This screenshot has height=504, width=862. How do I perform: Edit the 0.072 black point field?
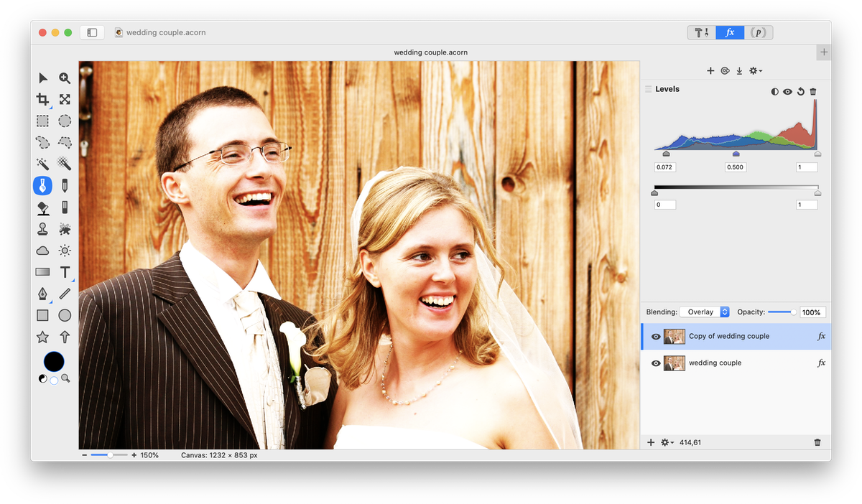coord(665,167)
